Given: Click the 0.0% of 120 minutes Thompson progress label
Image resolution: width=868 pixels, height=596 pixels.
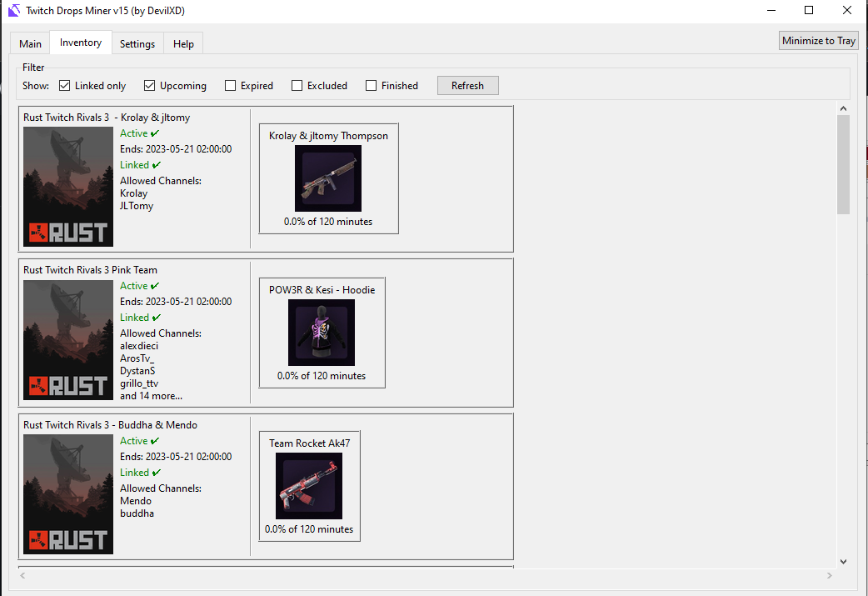Looking at the screenshot, I should pyautogui.click(x=327, y=221).
